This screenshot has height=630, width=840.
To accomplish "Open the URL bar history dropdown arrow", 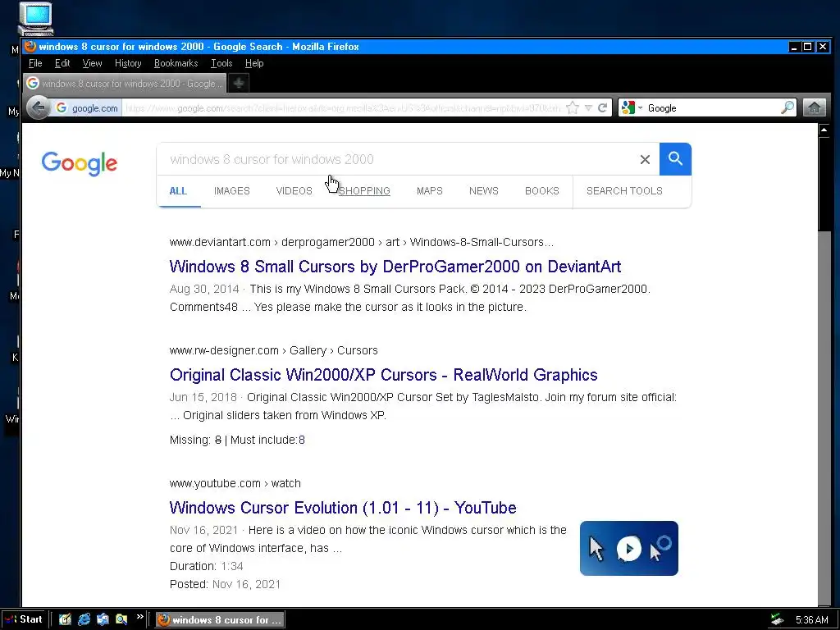I will click(x=588, y=107).
